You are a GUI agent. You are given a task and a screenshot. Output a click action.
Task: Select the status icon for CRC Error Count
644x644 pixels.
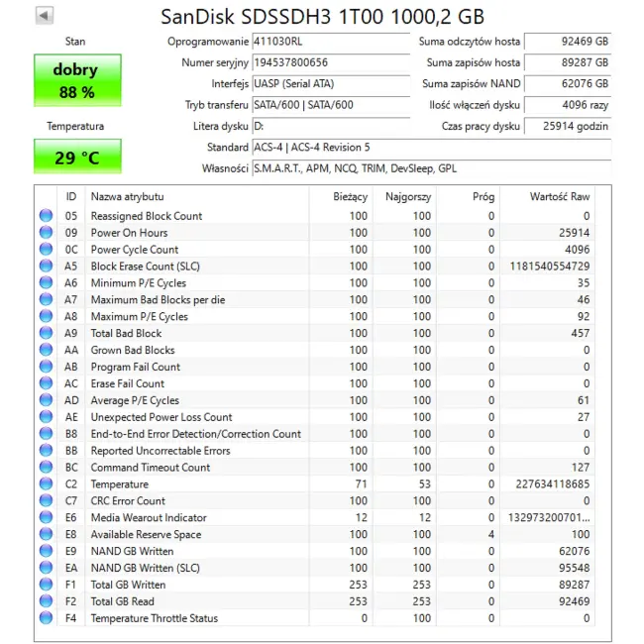tap(46, 500)
